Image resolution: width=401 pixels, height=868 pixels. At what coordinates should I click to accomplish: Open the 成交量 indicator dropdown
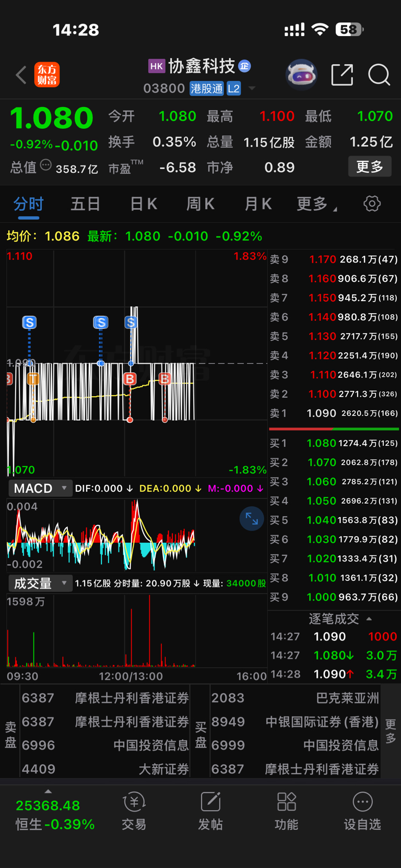point(39,583)
